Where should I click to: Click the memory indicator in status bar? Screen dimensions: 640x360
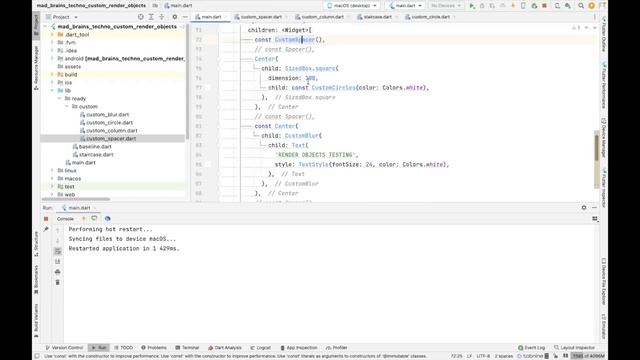pyautogui.click(x=588, y=356)
